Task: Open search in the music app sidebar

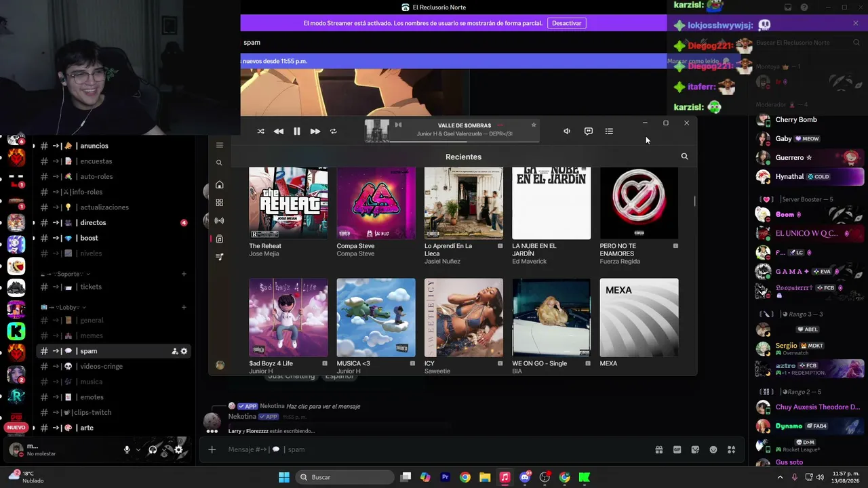Action: [x=219, y=163]
